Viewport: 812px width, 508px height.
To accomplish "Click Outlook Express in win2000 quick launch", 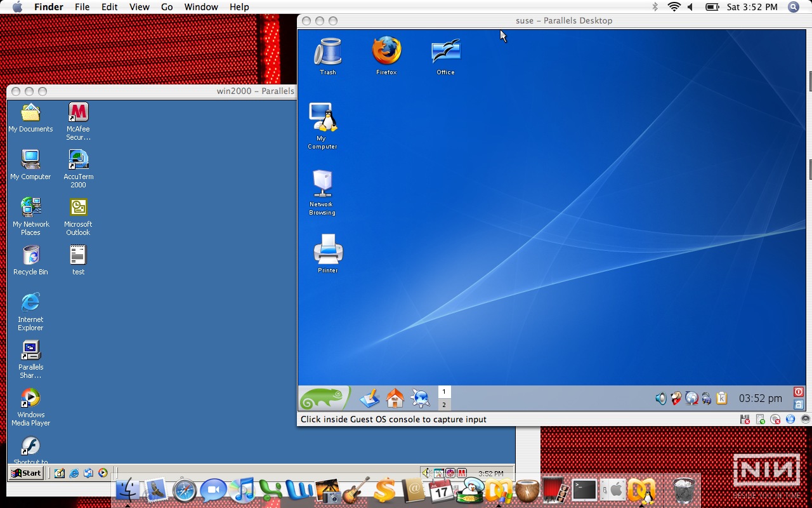I will (88, 473).
